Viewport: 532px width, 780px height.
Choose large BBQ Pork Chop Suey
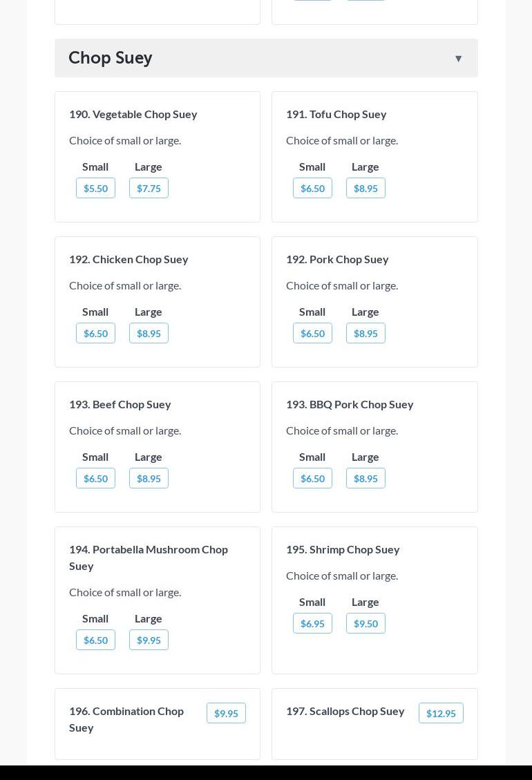pyautogui.click(x=365, y=478)
